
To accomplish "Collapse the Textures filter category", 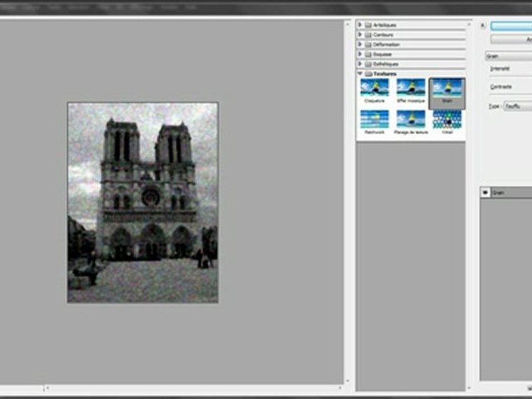I will point(360,74).
